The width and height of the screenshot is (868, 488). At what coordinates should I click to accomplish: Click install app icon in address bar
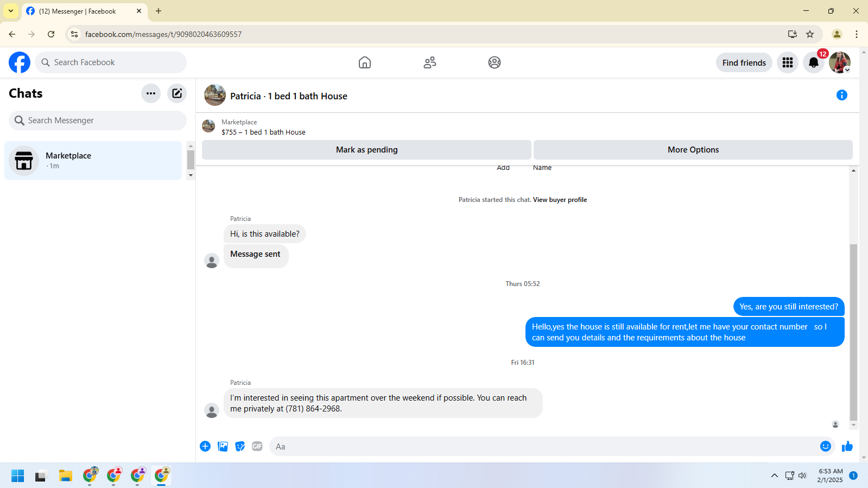click(x=793, y=34)
